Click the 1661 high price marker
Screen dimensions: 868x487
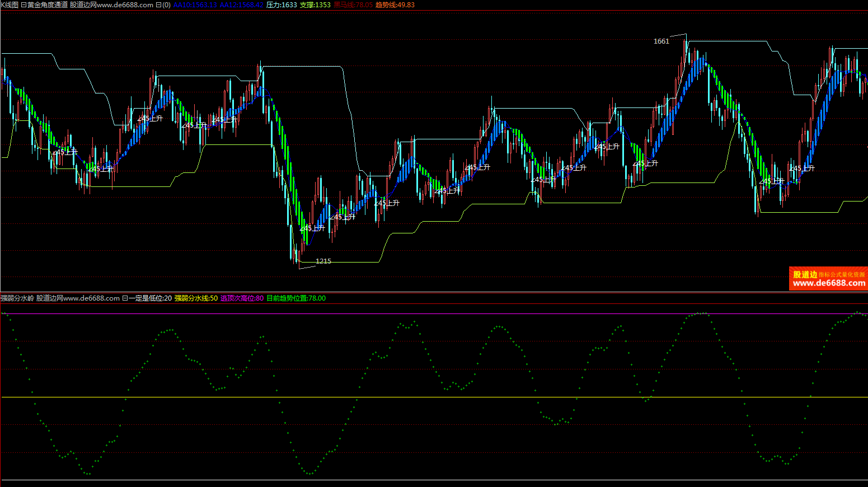pyautogui.click(x=661, y=41)
